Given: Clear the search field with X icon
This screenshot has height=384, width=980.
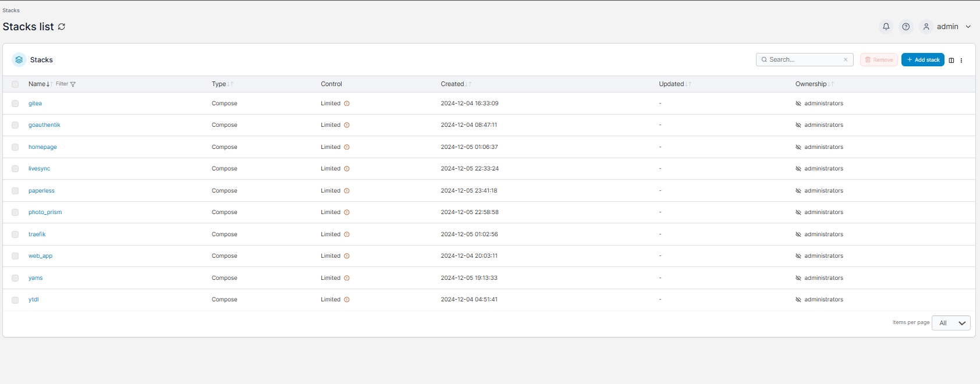Looking at the screenshot, I should click(846, 60).
